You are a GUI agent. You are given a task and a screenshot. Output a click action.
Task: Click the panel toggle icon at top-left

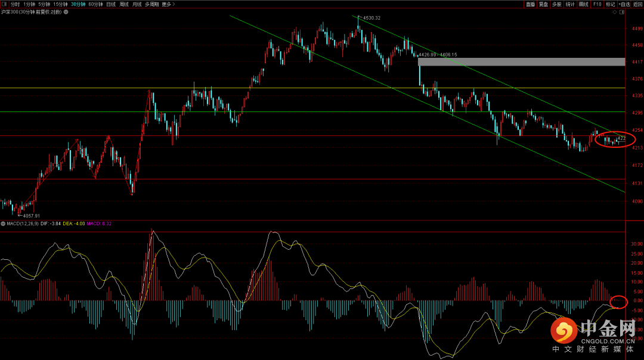coord(4,4)
